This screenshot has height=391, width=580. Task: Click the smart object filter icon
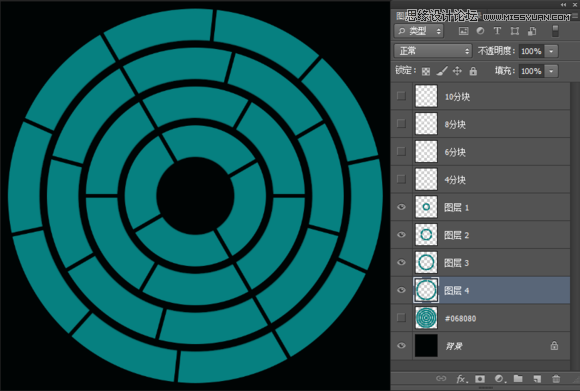[532, 31]
